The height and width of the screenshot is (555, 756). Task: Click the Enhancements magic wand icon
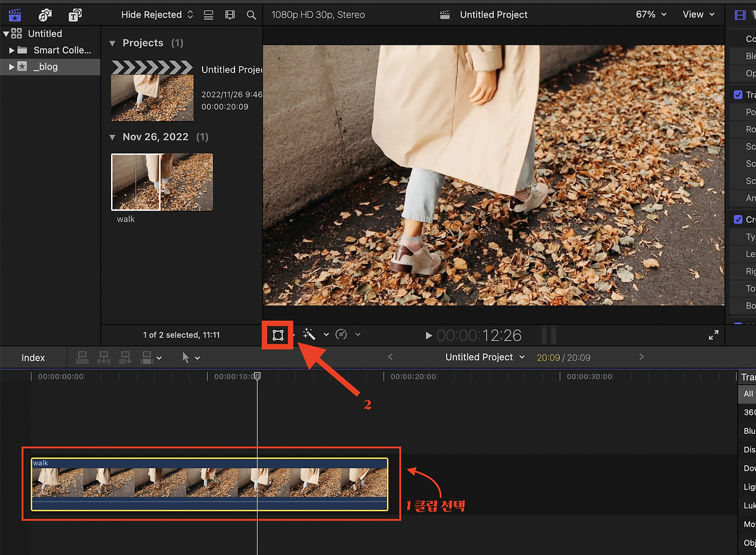point(309,335)
